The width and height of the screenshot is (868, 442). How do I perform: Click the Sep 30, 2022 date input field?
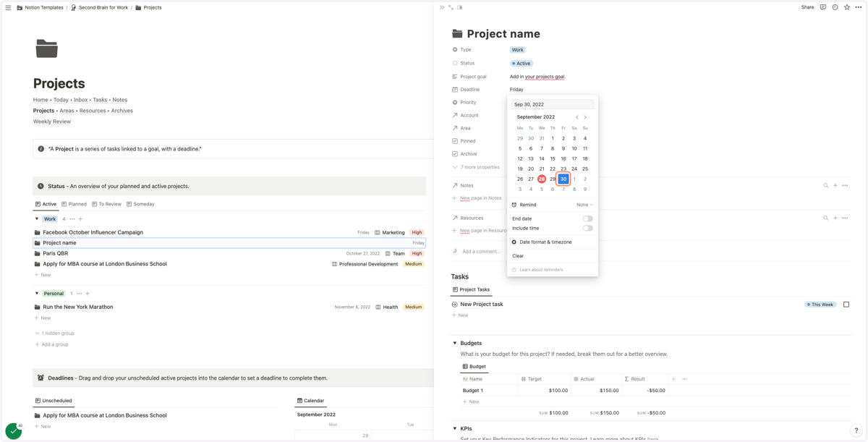point(553,105)
